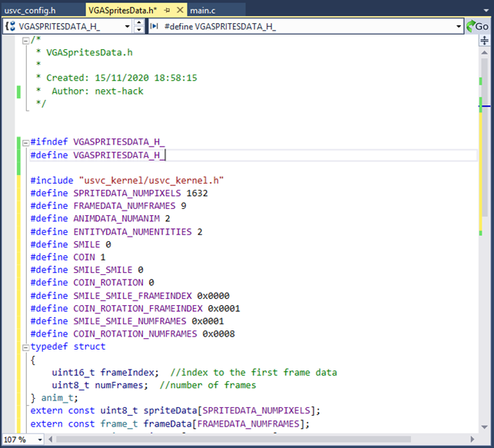Click the split editor handle above scrollbar
Screen dimensions: 494x448
(485, 40)
